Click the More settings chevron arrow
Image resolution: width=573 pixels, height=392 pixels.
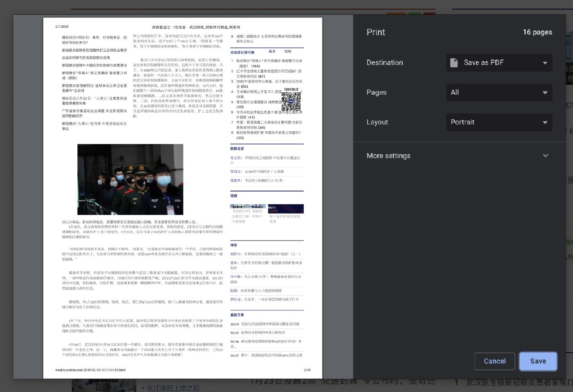(545, 156)
